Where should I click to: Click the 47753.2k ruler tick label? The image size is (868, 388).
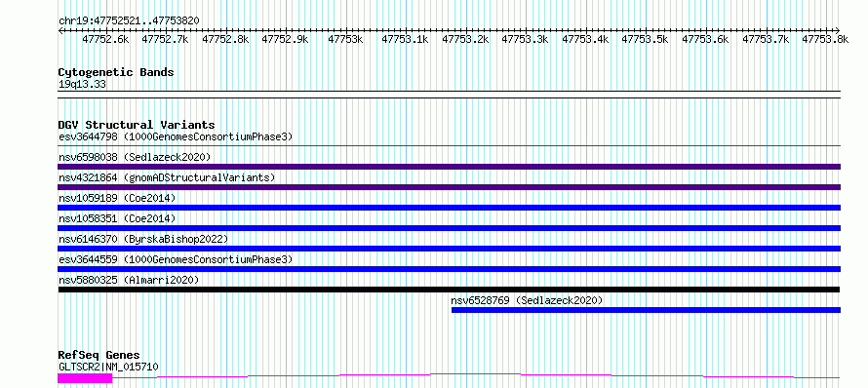(465, 39)
